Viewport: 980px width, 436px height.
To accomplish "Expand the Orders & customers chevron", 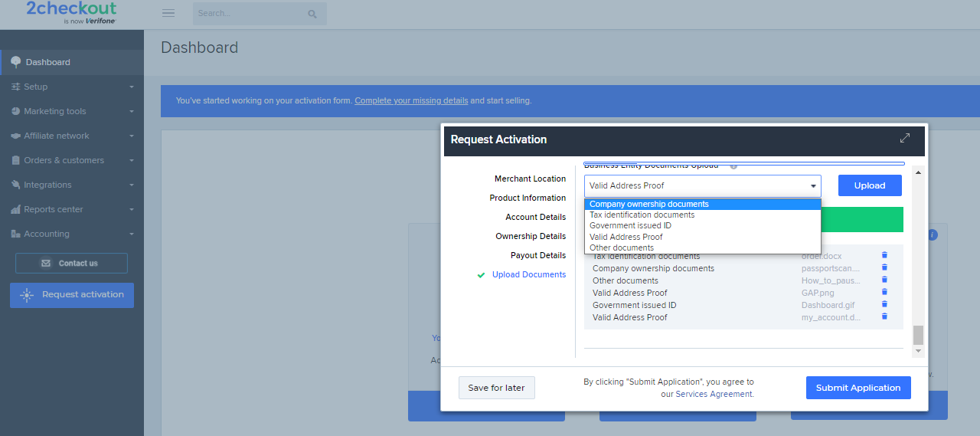I will (x=132, y=161).
